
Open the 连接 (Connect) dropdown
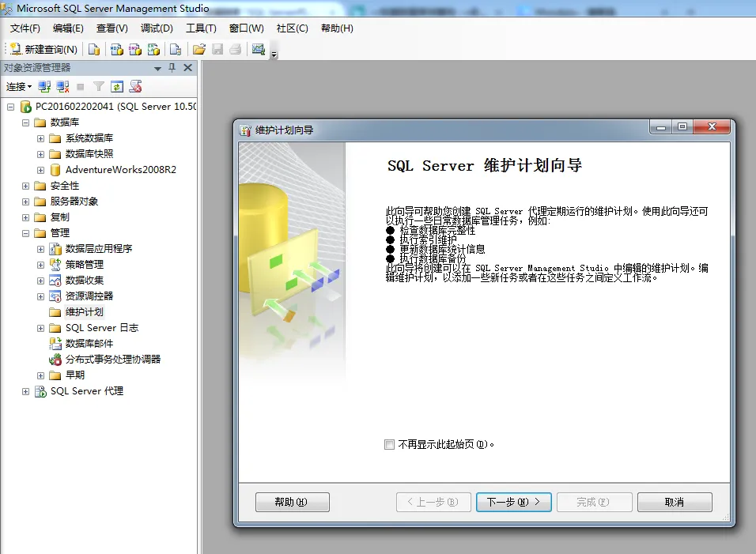tap(19, 87)
